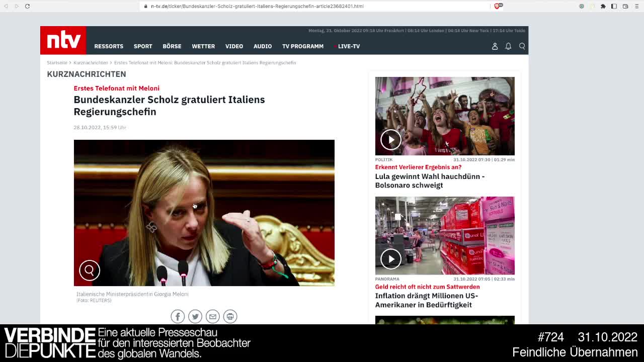Click the PANORAMA category label
644x362 pixels.
(x=387, y=279)
